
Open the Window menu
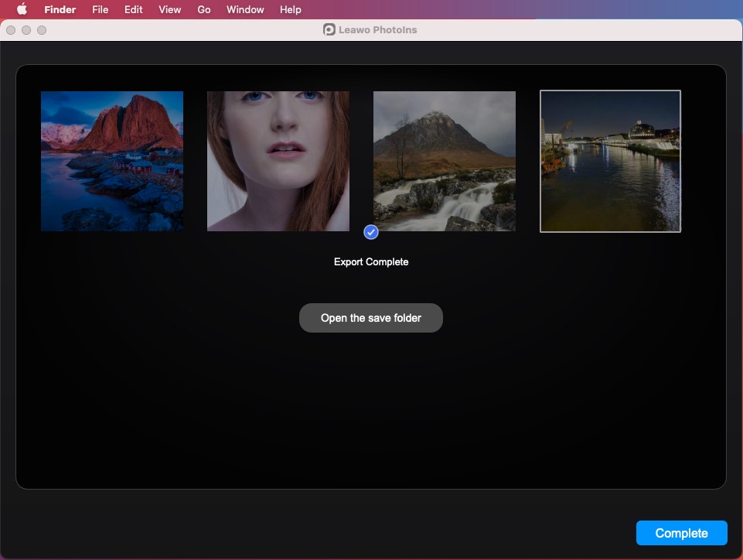[245, 10]
